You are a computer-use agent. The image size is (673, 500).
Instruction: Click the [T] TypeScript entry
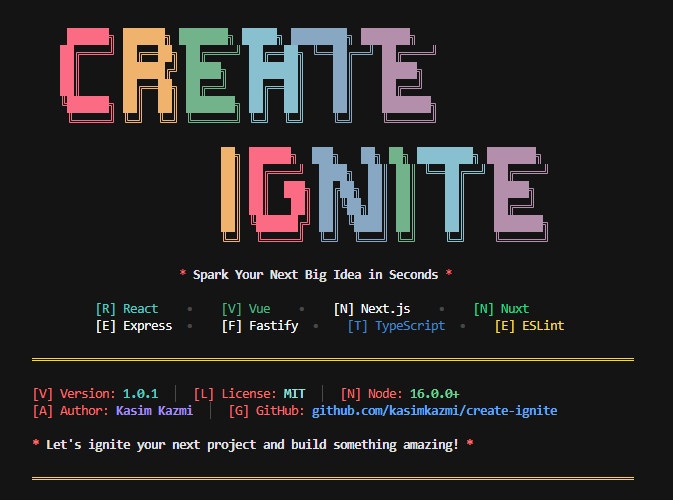(x=396, y=326)
